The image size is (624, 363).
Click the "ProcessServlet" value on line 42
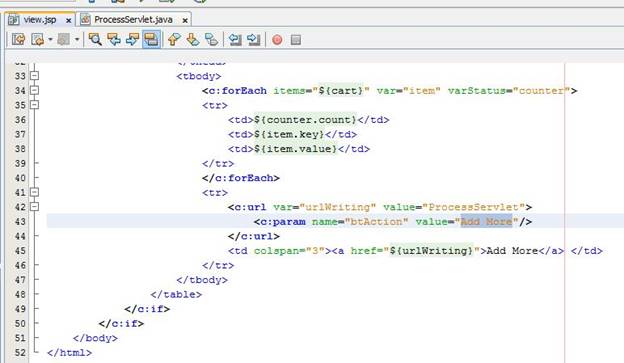click(x=474, y=207)
